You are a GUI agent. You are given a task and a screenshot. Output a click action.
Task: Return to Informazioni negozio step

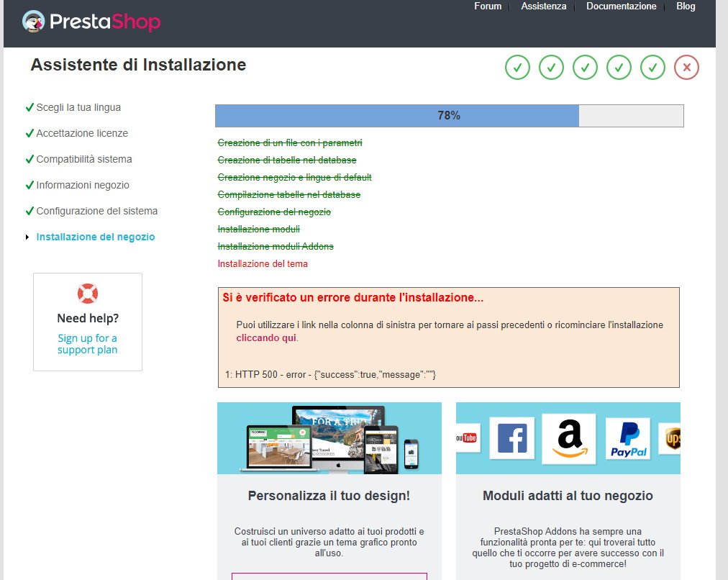(83, 185)
